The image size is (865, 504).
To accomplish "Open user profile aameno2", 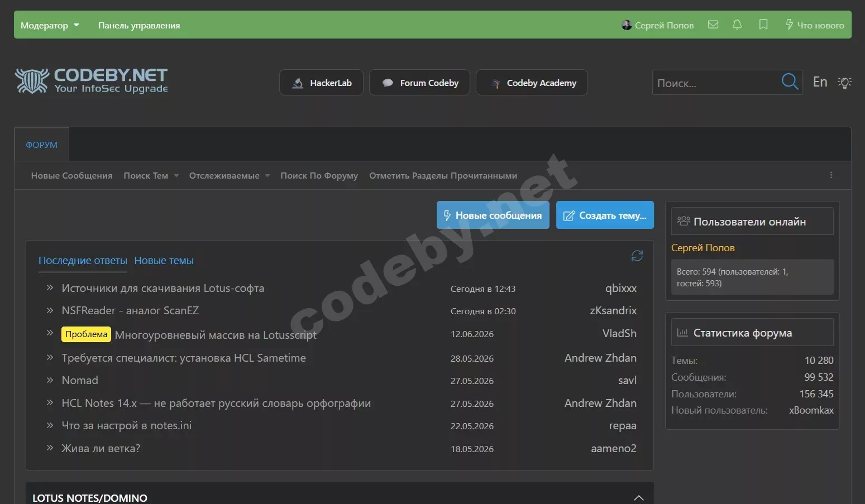I will [614, 448].
